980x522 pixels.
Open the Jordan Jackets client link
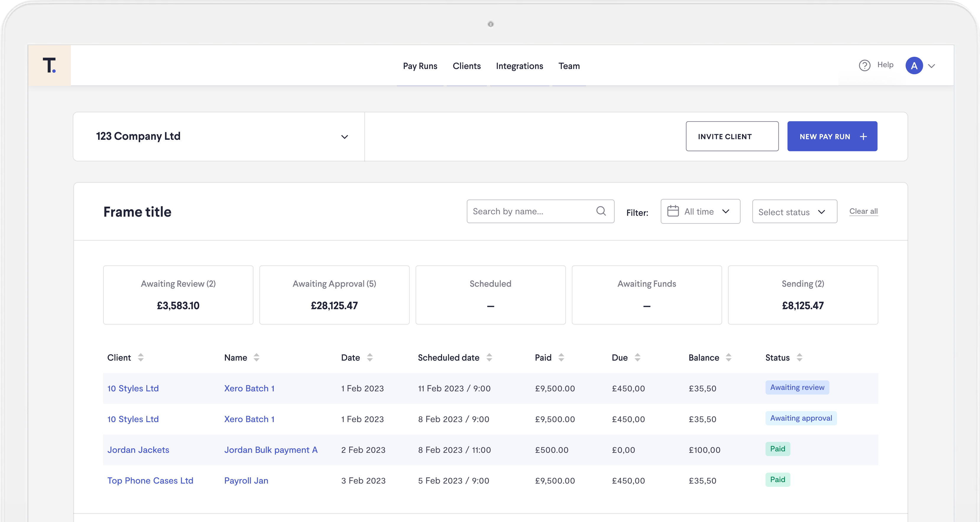pos(138,450)
